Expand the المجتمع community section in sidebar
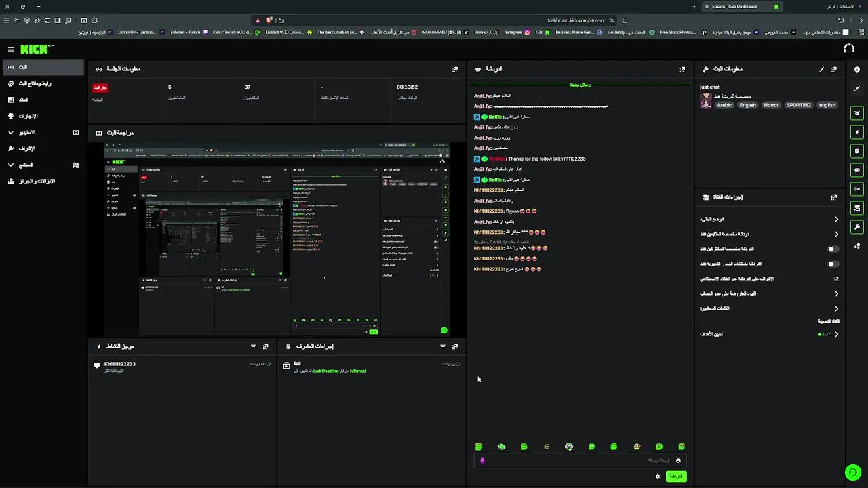868x488 pixels. click(43, 165)
